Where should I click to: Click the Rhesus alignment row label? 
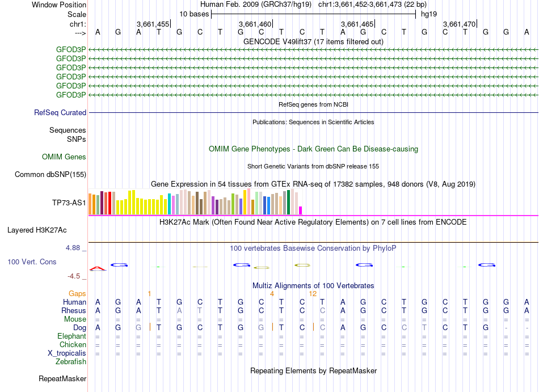[74, 310]
